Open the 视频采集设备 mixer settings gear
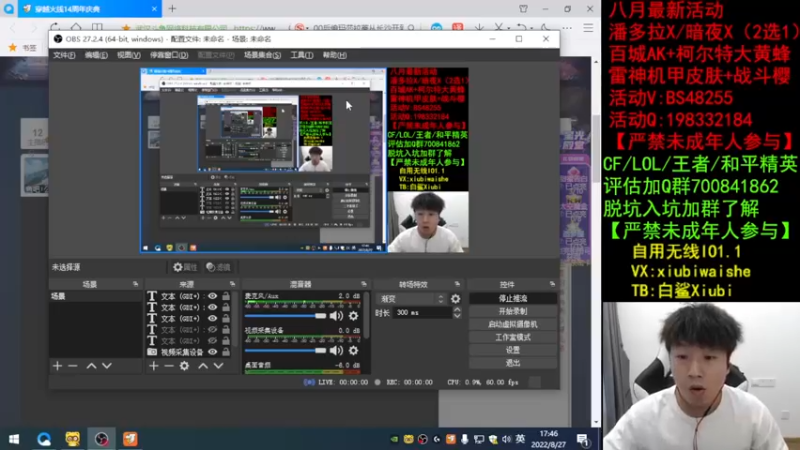 pos(353,351)
